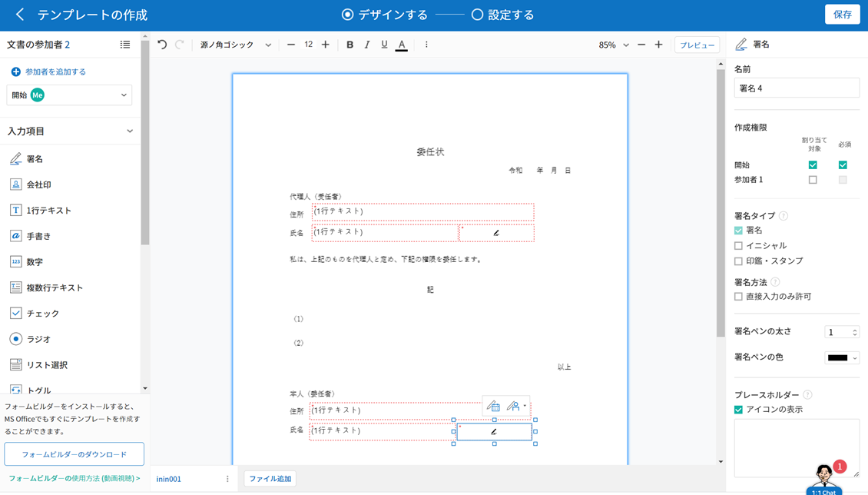Open the 開始 Me participant dropdown
Image resolution: width=868 pixels, height=495 pixels.
pyautogui.click(x=69, y=95)
